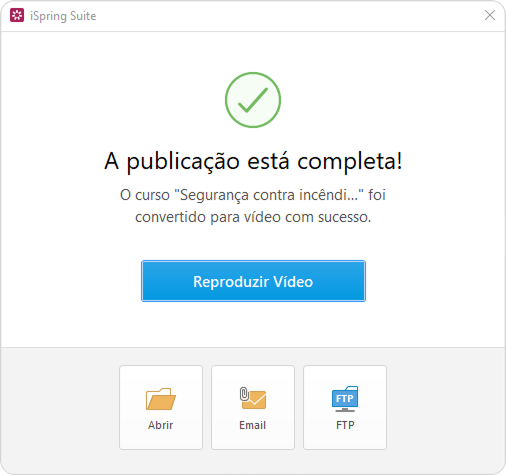Click the iSpring Suite logo icon
The image size is (506, 475).
coord(17,15)
